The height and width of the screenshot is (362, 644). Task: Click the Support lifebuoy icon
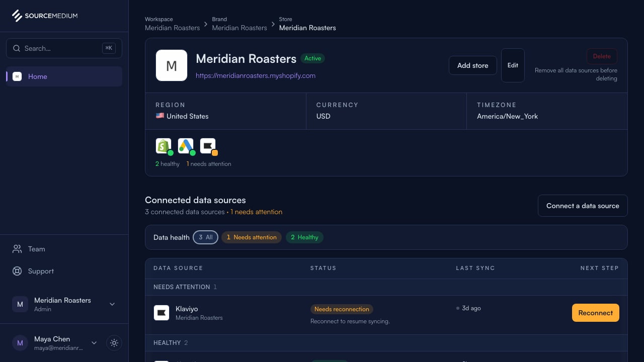pos(17,271)
